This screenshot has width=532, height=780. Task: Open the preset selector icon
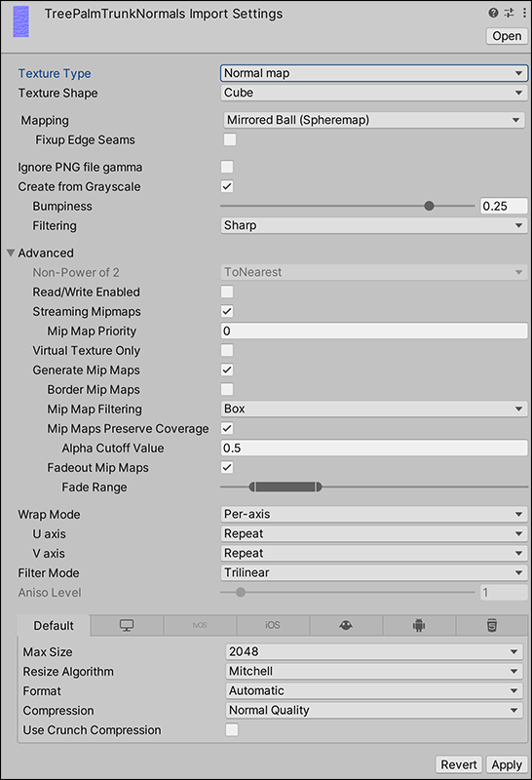tap(510, 13)
